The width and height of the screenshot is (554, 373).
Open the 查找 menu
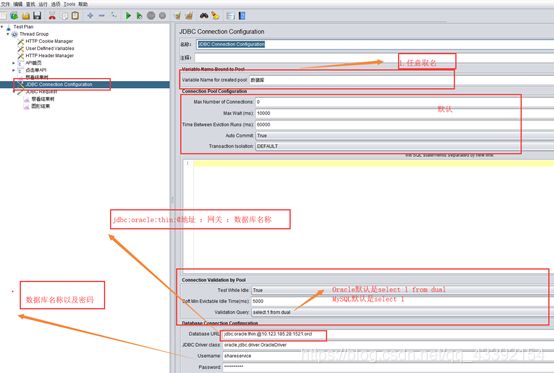point(31,4)
